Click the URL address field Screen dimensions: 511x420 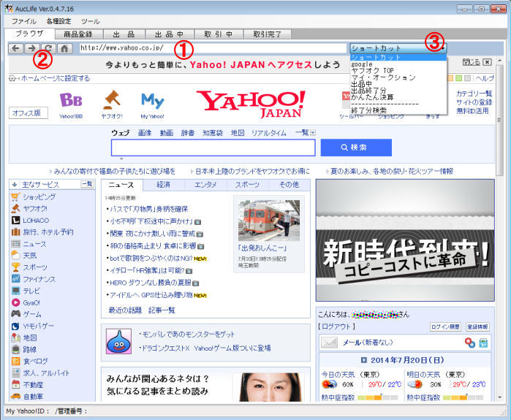pyautogui.click(x=213, y=48)
